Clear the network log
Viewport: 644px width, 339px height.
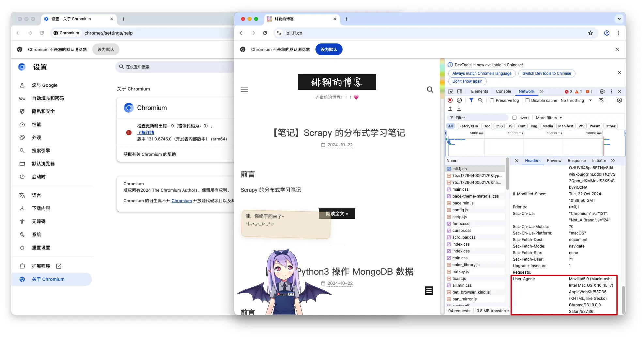459,100
